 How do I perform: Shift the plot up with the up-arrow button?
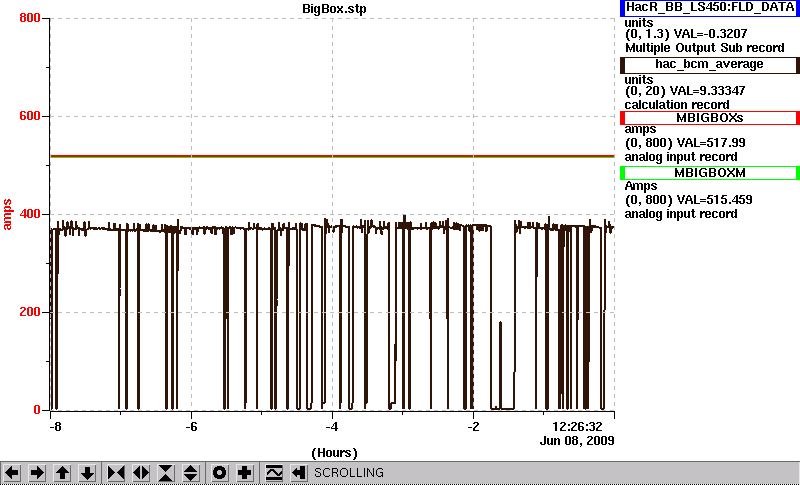tap(62, 473)
